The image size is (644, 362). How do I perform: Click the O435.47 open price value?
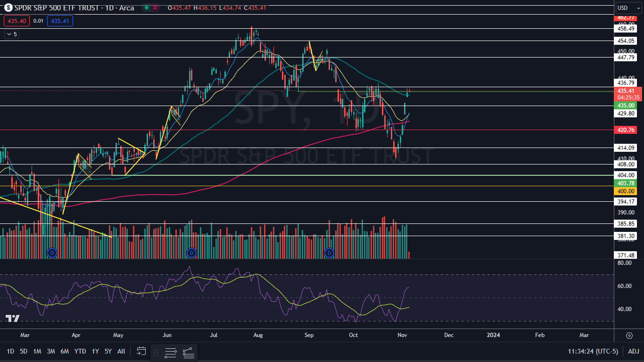tap(178, 8)
